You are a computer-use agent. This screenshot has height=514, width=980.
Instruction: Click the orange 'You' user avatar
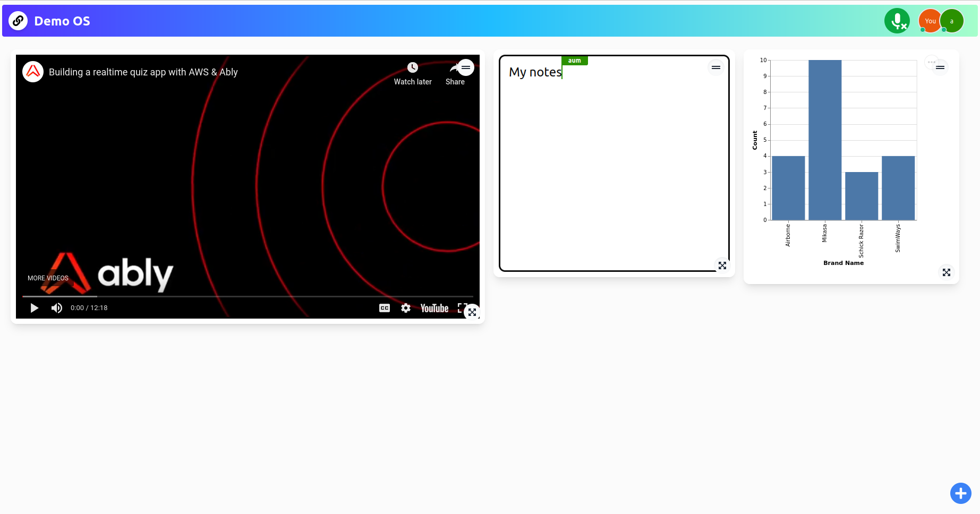point(930,21)
